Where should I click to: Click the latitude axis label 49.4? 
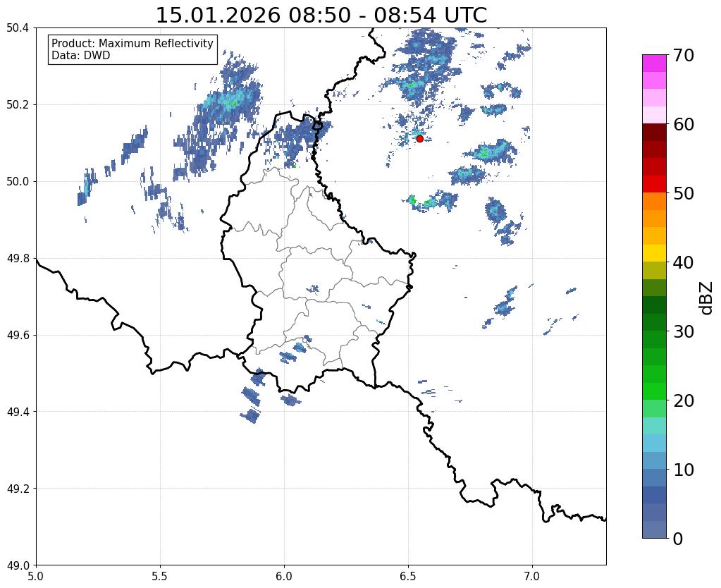(x=18, y=412)
